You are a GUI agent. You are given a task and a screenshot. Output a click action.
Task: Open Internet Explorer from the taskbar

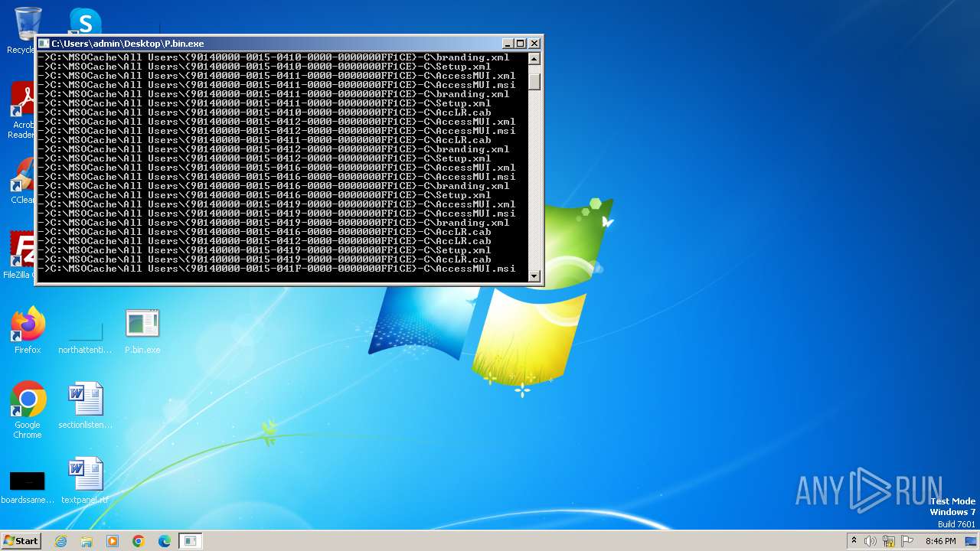[x=60, y=541]
